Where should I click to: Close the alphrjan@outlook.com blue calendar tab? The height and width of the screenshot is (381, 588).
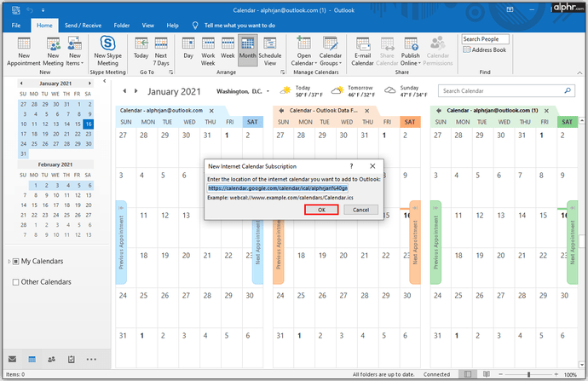click(x=211, y=111)
